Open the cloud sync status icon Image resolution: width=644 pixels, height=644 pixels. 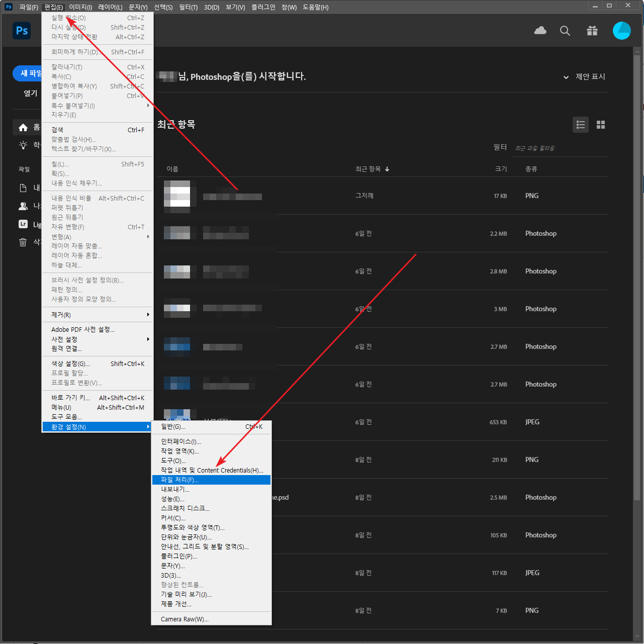[540, 31]
